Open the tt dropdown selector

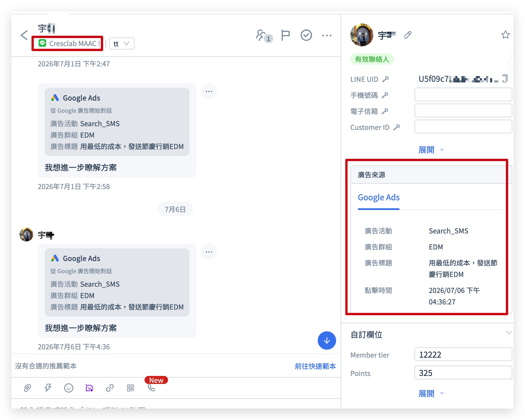tap(122, 43)
